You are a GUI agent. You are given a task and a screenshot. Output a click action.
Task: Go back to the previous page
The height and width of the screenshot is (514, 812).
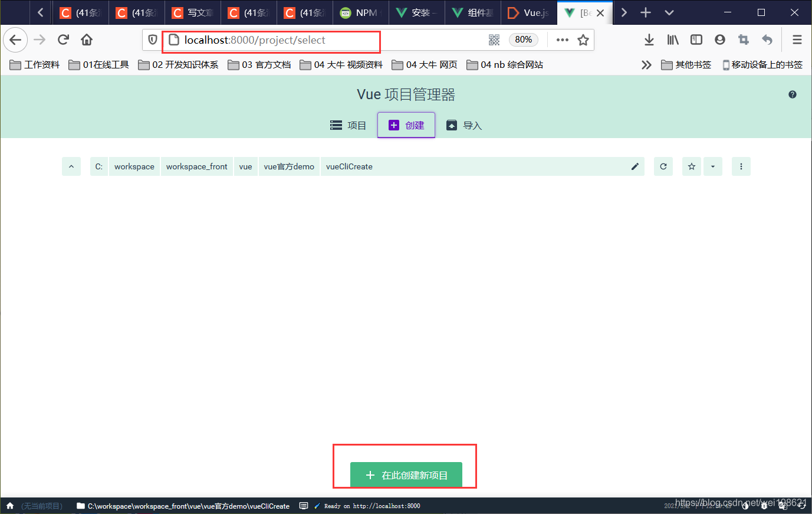(x=15, y=40)
